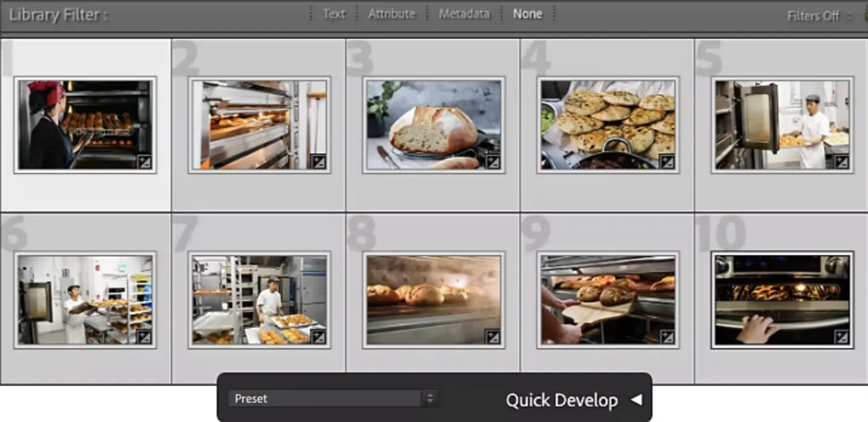
Task: Click adjustments badge on steel deck oven photo
Action: (x=318, y=162)
